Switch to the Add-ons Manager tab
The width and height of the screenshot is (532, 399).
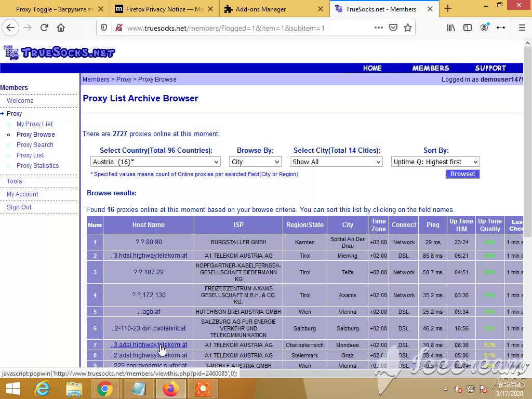pos(274,9)
